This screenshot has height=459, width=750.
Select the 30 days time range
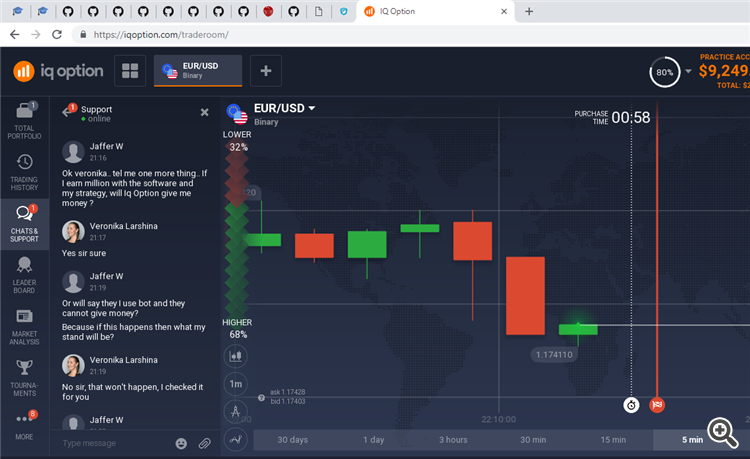point(293,440)
